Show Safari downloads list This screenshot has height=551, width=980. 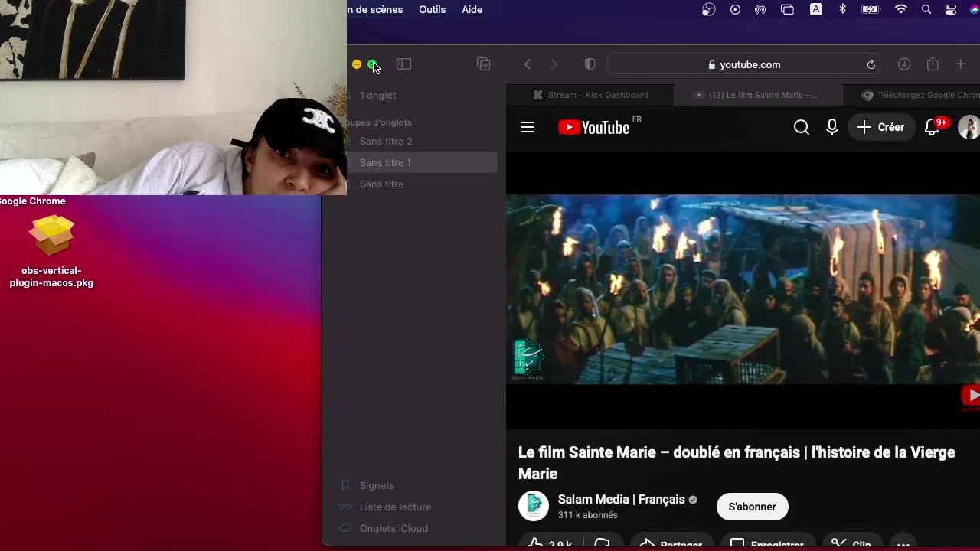(904, 64)
